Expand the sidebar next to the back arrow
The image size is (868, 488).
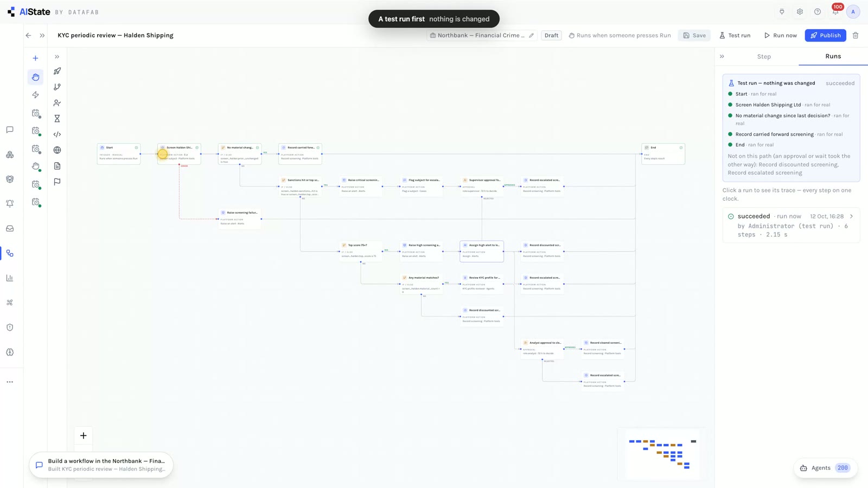(x=42, y=35)
